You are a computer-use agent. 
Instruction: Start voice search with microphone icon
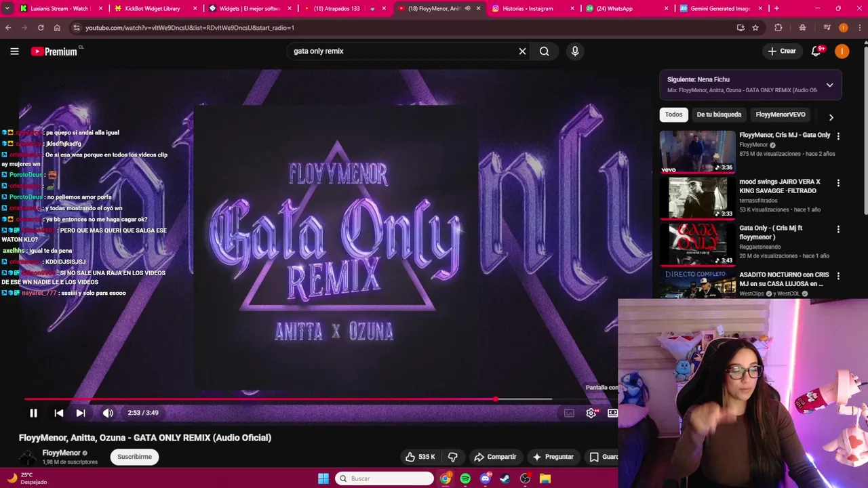pos(575,51)
